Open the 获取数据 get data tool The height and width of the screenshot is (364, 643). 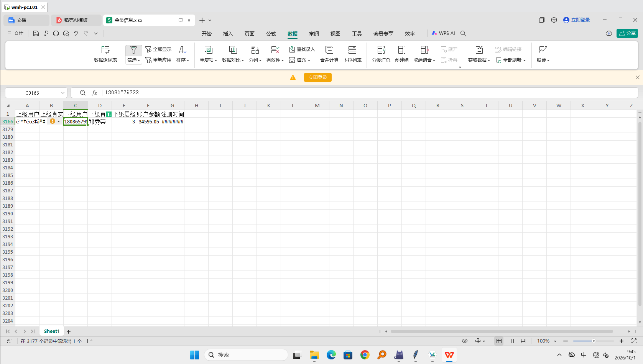point(479,54)
